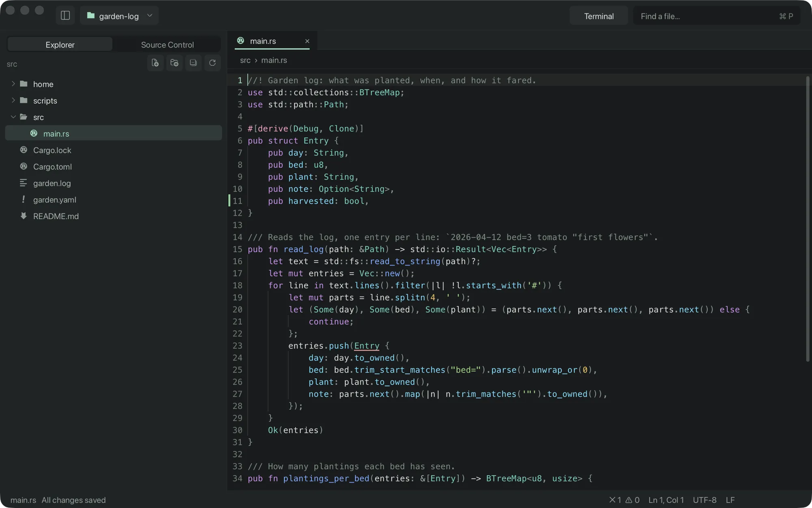Close the main.rs editor tab
Viewport: 812px width, 508px height.
point(307,41)
